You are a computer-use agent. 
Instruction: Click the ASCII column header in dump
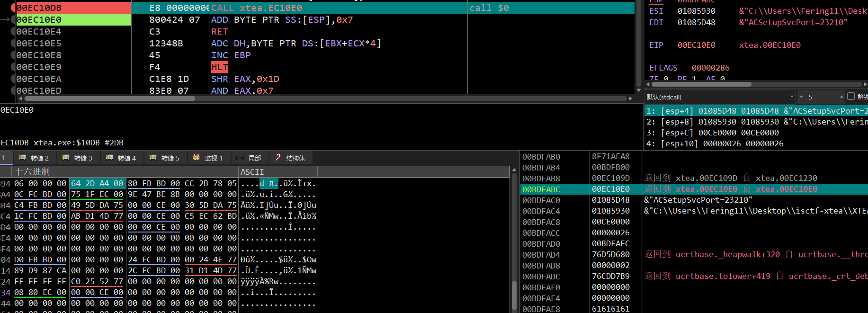coord(277,171)
